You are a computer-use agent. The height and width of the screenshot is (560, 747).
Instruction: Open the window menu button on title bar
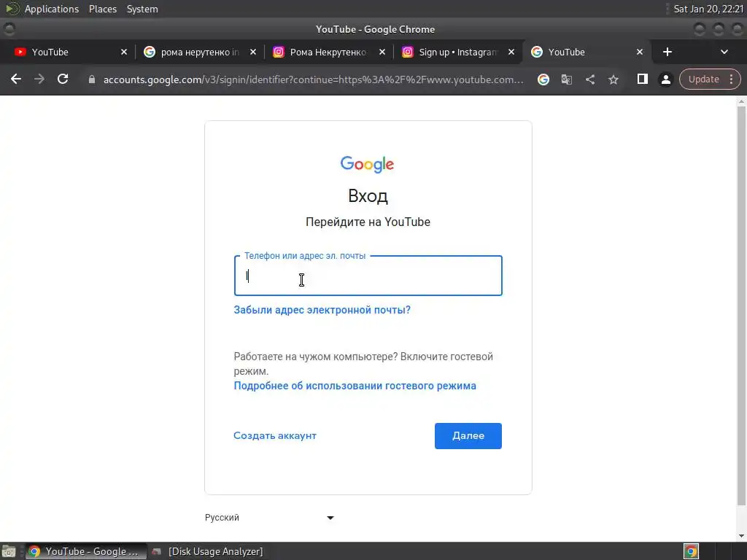pyautogui.click(x=9, y=29)
